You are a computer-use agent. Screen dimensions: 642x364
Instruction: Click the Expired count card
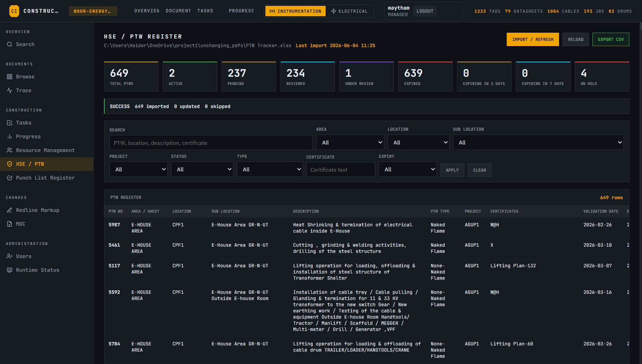pos(425,76)
